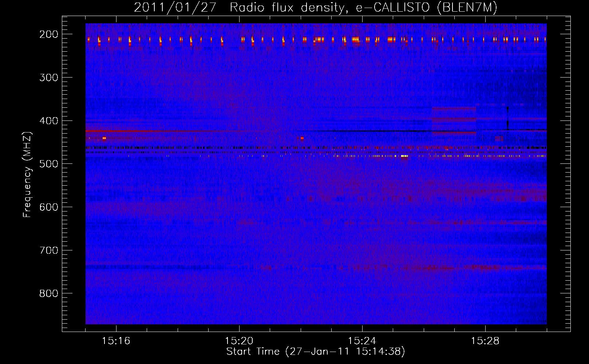Image resolution: width=589 pixels, height=364 pixels.
Task: Click the "Start Time (27-Jan-11 15:14:38)" label
Action: point(316,352)
